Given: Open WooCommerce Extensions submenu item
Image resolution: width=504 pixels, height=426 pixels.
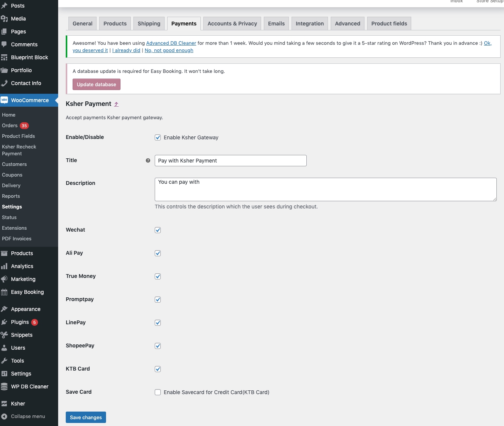Looking at the screenshot, I should pos(14,228).
